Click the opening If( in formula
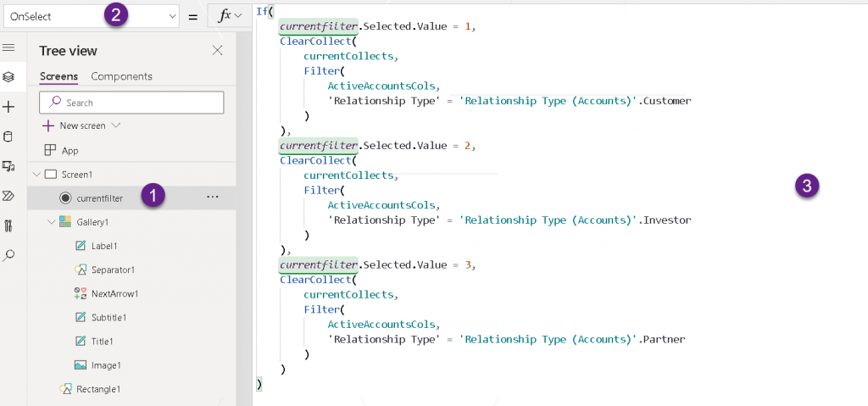 (x=265, y=11)
